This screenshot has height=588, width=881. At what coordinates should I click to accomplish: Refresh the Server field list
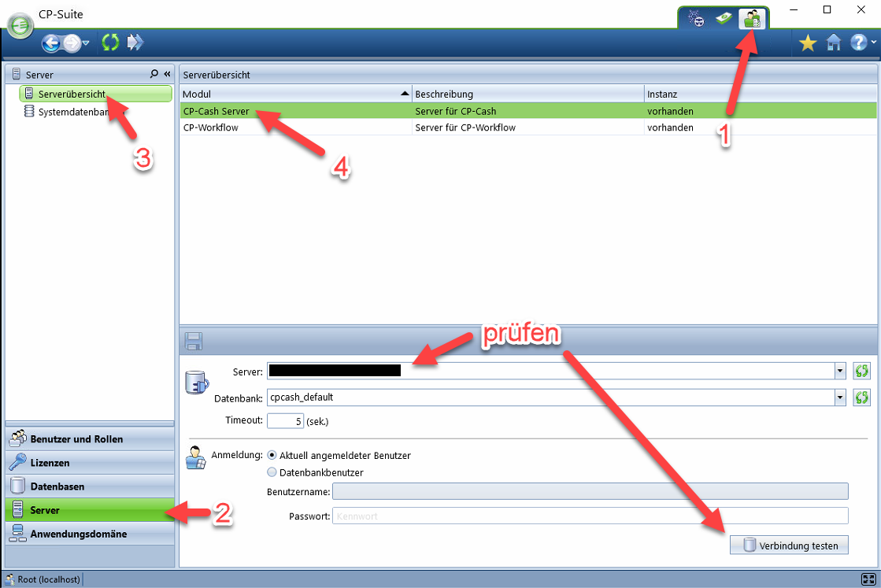(x=861, y=372)
